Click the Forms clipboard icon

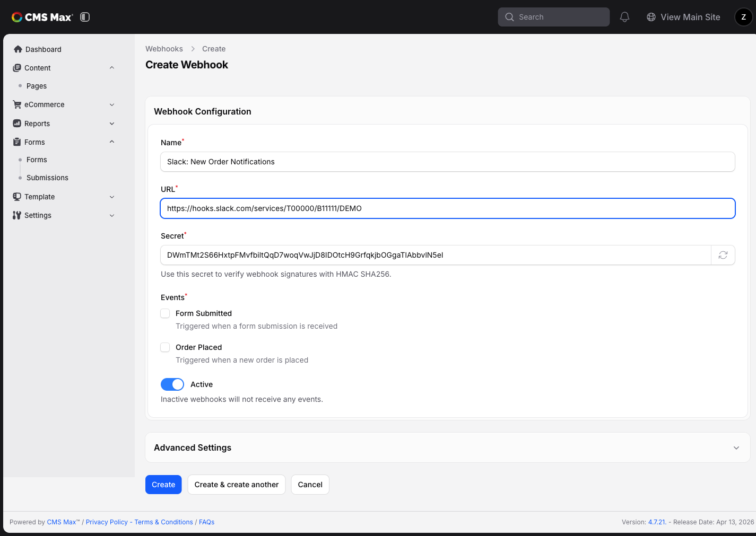(17, 142)
